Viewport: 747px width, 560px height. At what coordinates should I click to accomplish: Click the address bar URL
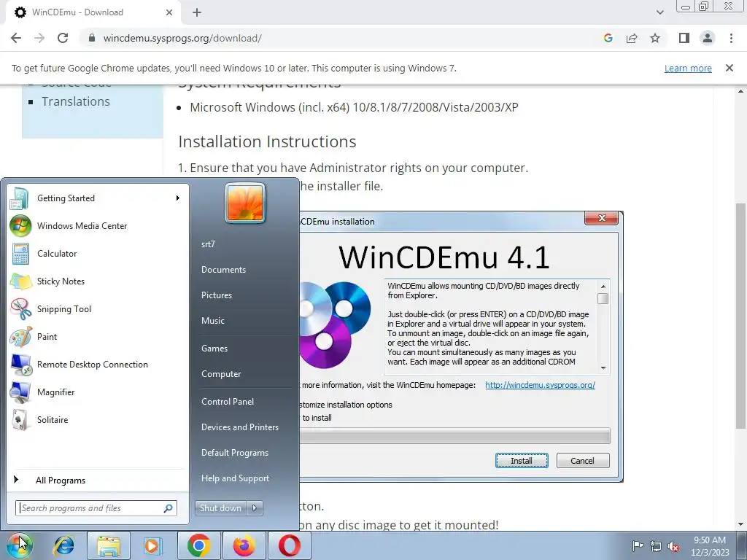tap(182, 38)
